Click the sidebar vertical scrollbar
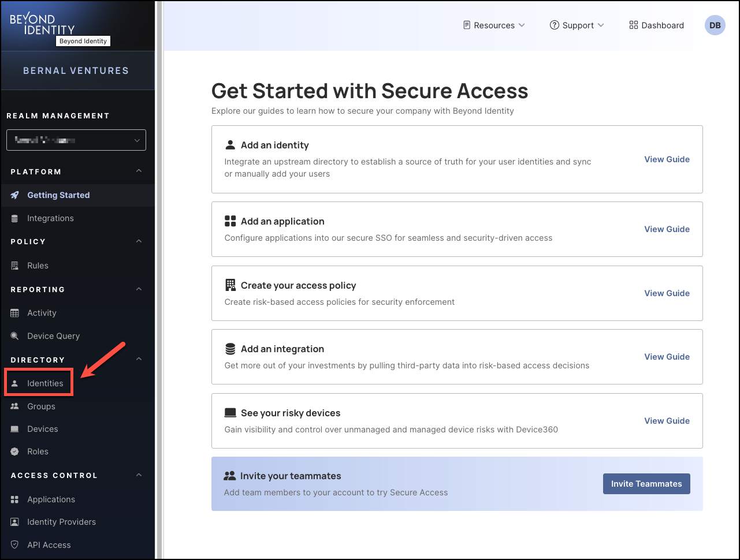Viewport: 740px width, 560px height. (159, 280)
